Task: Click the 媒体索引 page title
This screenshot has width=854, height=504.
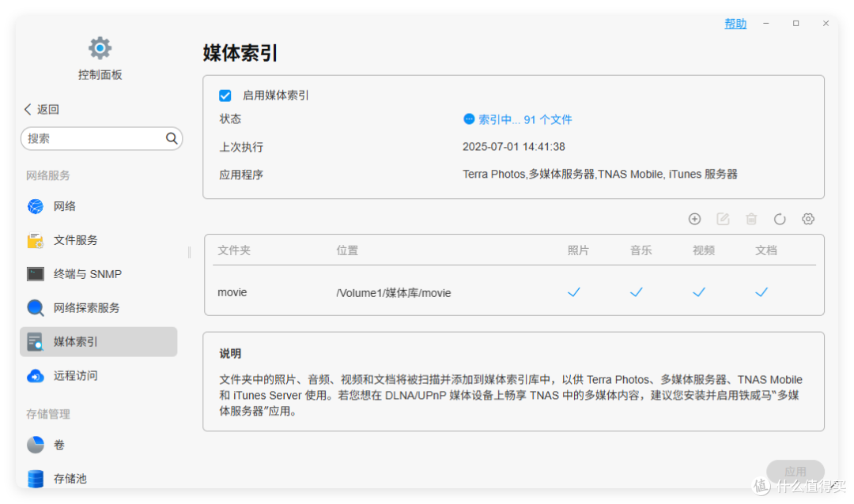Action: pos(240,53)
